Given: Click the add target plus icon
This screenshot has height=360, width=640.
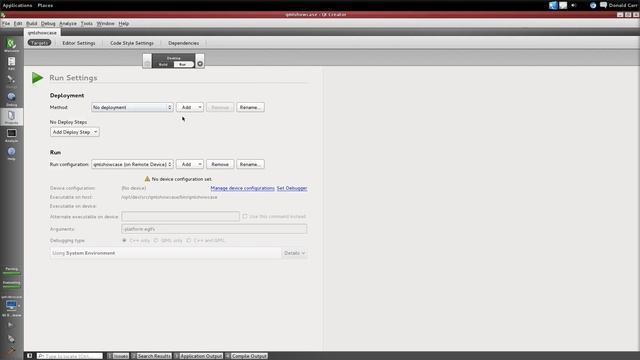Looking at the screenshot, I should [200, 64].
